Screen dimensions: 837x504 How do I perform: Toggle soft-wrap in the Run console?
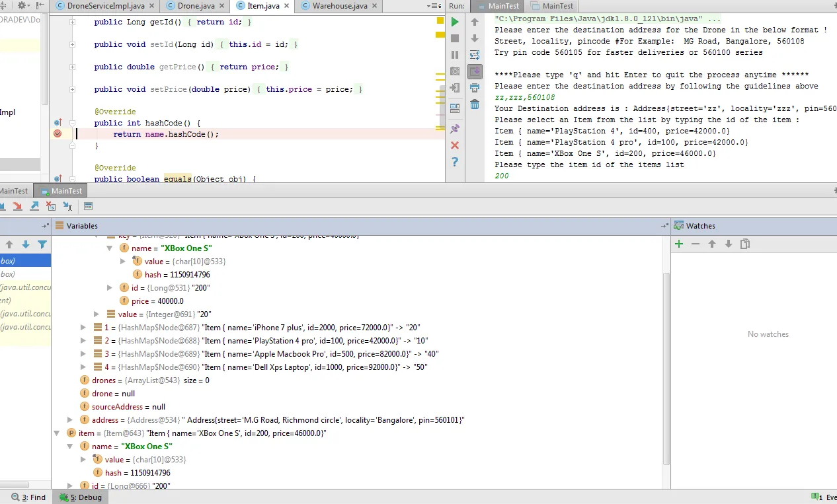tap(475, 55)
